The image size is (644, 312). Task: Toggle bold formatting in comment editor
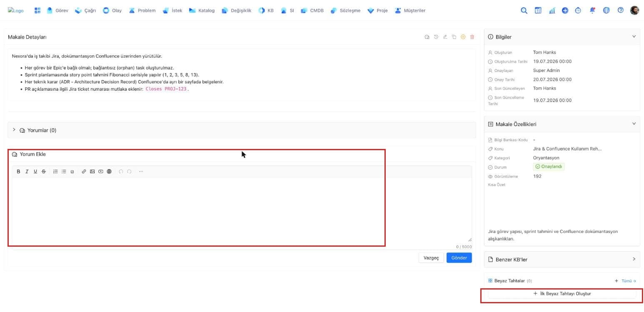coord(18,171)
